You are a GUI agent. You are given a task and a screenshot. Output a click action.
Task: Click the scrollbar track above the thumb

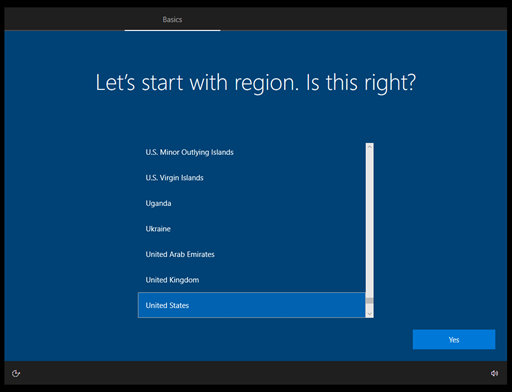tap(369, 223)
